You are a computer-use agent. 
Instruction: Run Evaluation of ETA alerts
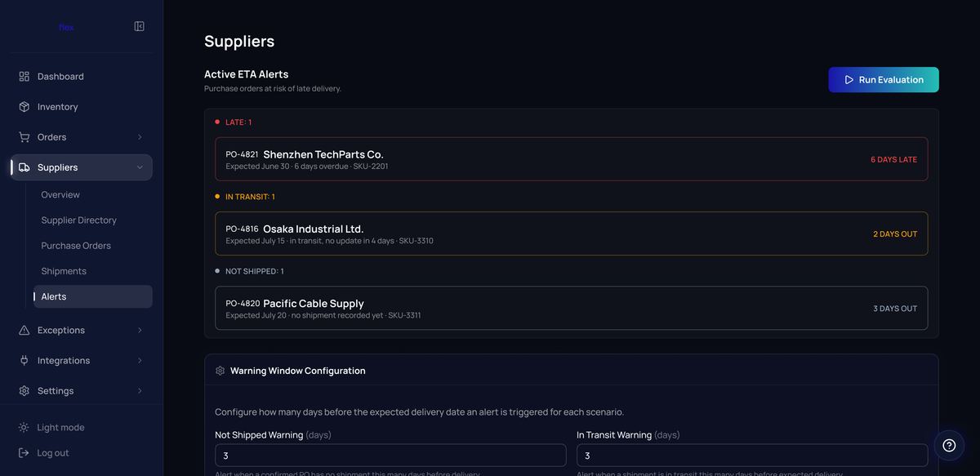884,80
